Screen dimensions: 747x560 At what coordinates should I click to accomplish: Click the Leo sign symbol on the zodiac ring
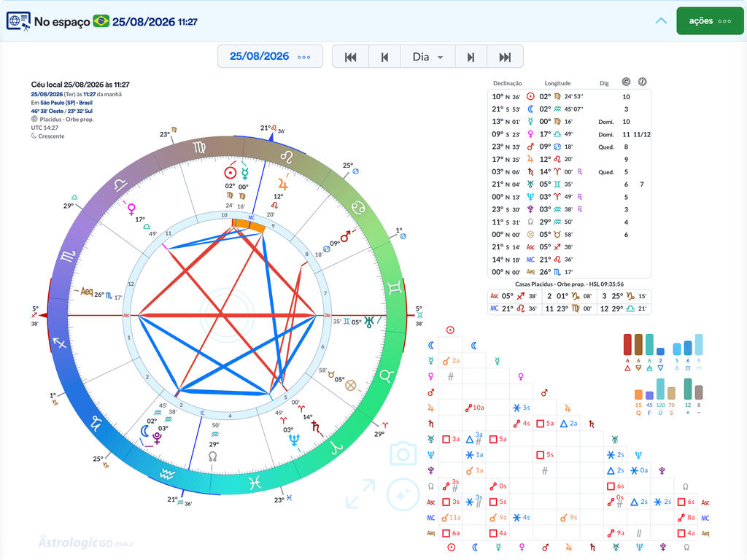(x=286, y=157)
